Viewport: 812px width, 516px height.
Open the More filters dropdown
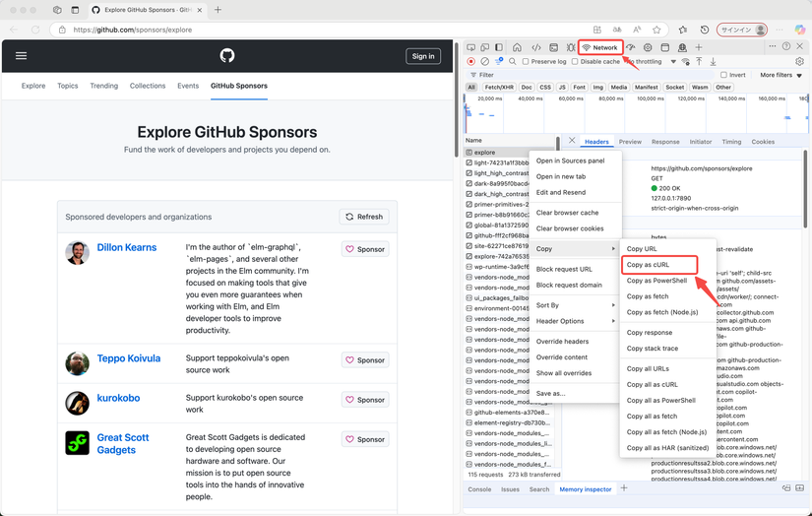pyautogui.click(x=781, y=75)
